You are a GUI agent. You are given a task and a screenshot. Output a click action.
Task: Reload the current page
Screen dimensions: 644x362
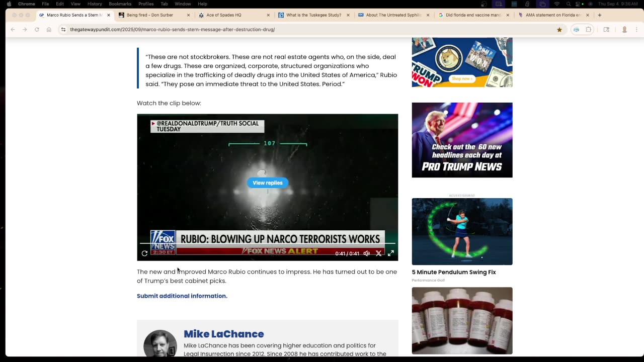[37, 30]
